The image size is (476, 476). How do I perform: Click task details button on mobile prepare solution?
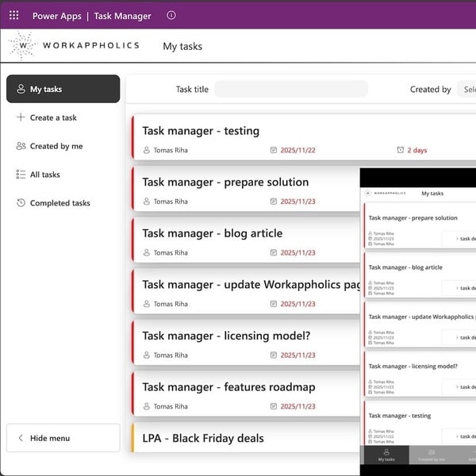(459, 239)
